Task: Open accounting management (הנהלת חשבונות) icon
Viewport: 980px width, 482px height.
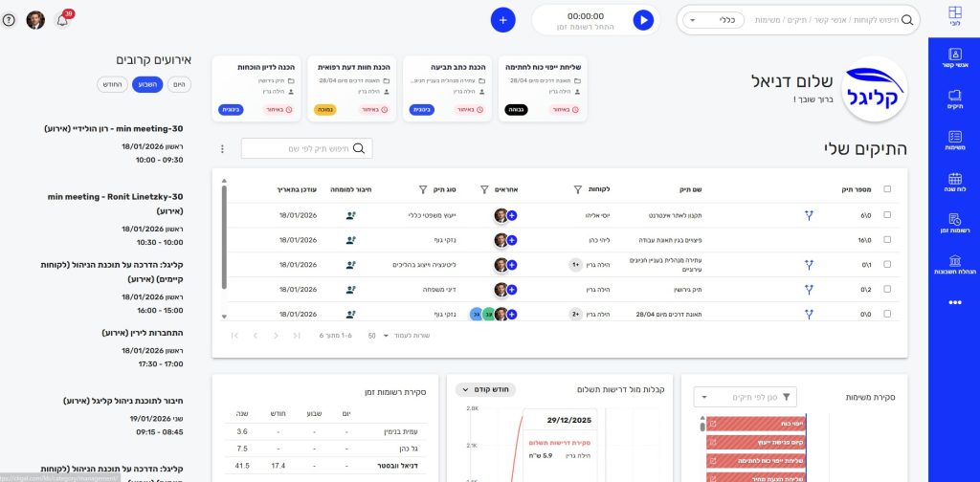Action: click(953, 265)
